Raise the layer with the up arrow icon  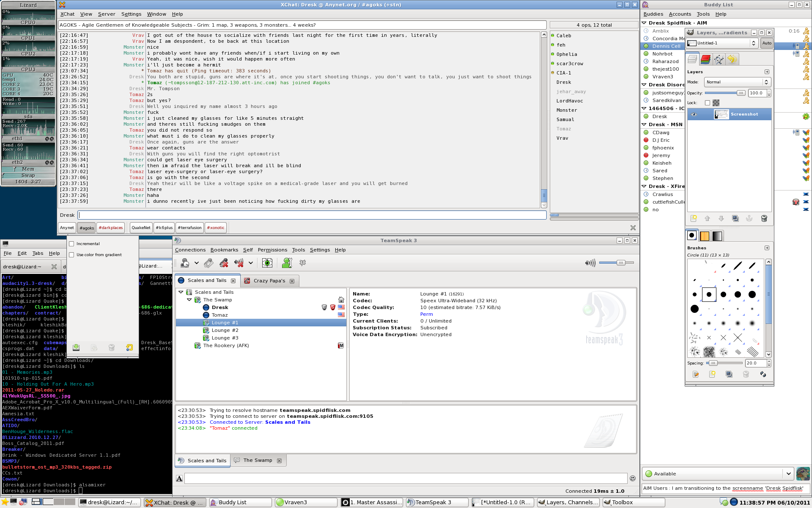[707, 218]
